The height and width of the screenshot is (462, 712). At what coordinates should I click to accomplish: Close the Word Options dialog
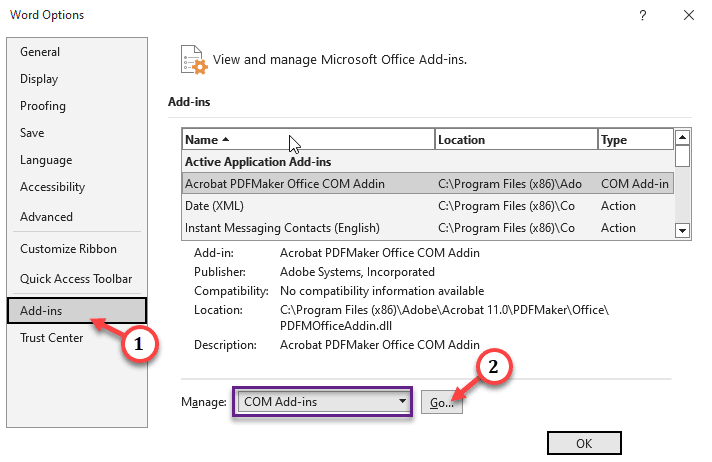[688, 15]
